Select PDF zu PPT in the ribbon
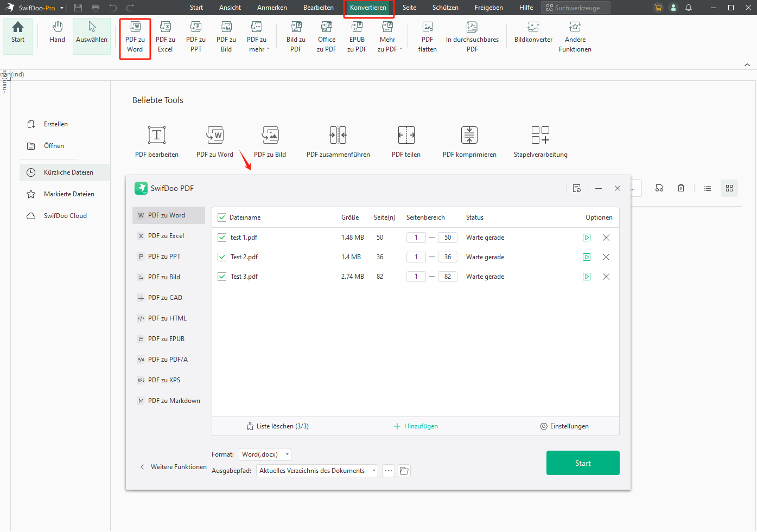The height and width of the screenshot is (532, 757). [196, 37]
